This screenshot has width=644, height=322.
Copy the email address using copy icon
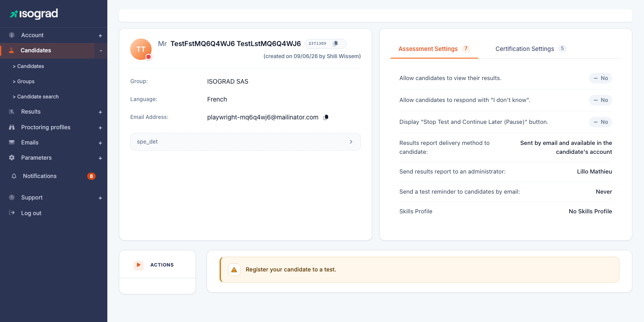point(326,117)
